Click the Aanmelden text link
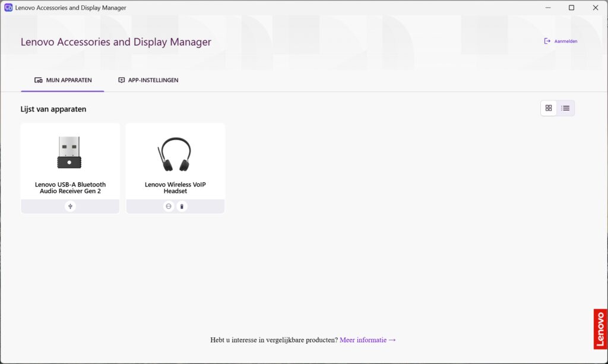The width and height of the screenshot is (608, 364). click(x=566, y=41)
